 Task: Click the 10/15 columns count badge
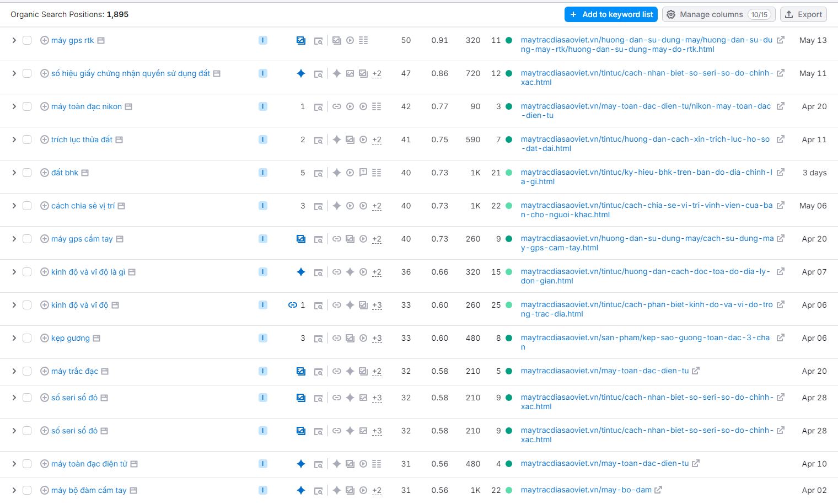tap(759, 14)
